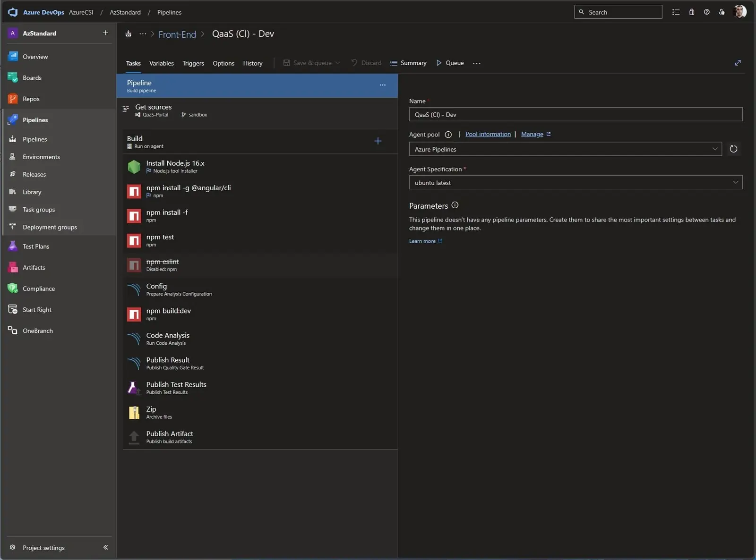Refresh the agent pool list
The image size is (756, 560).
point(733,149)
